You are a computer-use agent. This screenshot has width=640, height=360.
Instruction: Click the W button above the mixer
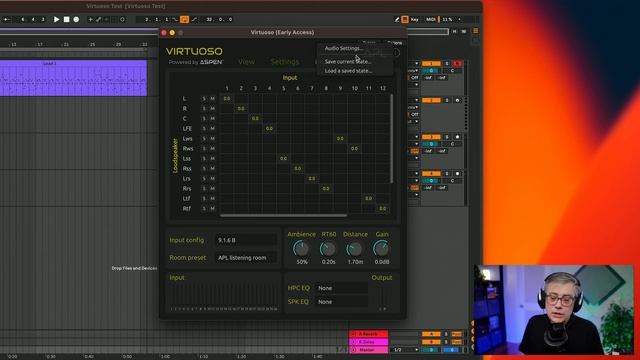[464, 31]
